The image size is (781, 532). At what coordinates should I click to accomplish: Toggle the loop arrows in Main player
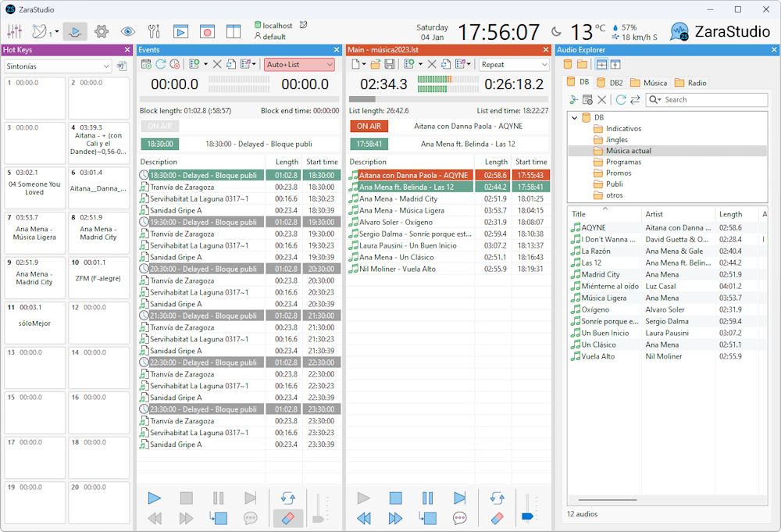tap(497, 498)
